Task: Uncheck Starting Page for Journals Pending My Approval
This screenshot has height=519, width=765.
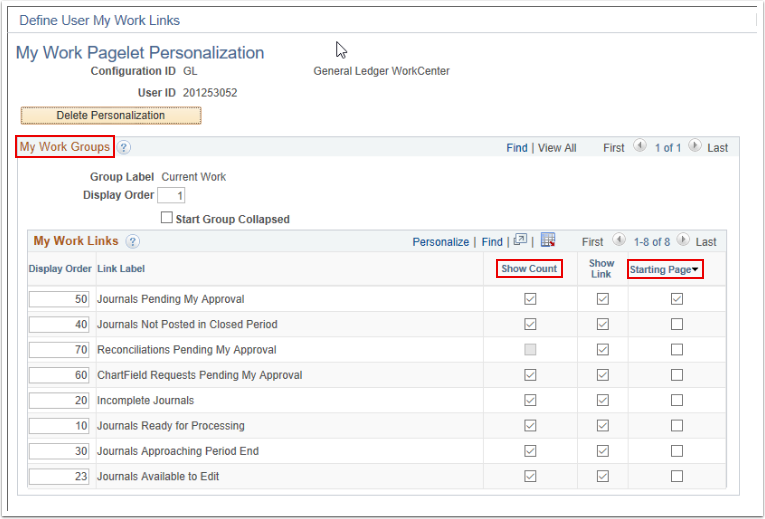Action: pos(676,299)
